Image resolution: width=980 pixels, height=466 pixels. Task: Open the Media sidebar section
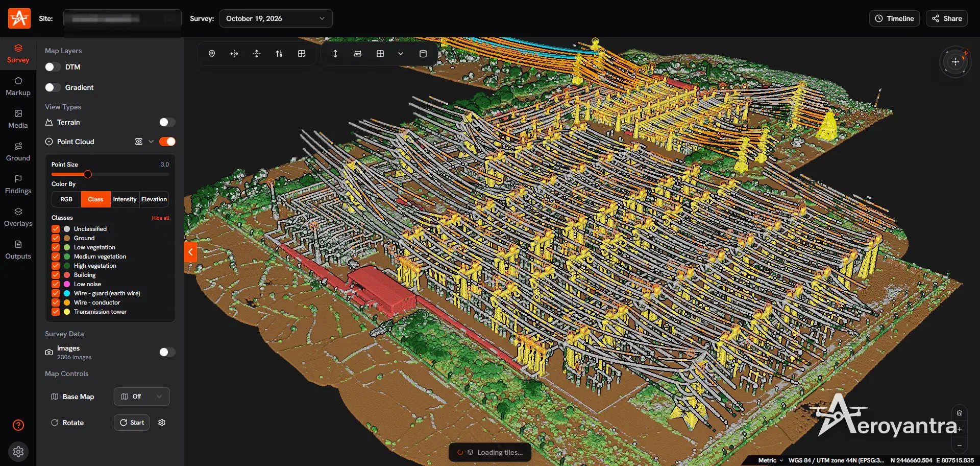tap(18, 119)
